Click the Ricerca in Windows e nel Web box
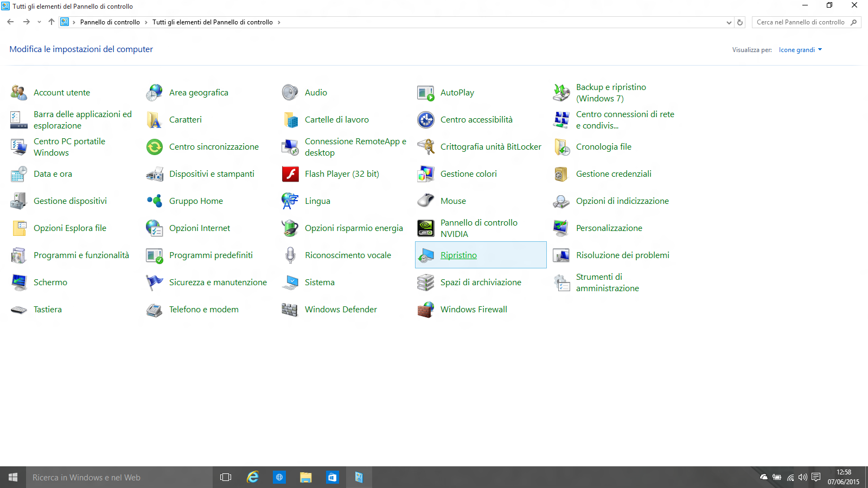This screenshot has width=868, height=488. 119,478
